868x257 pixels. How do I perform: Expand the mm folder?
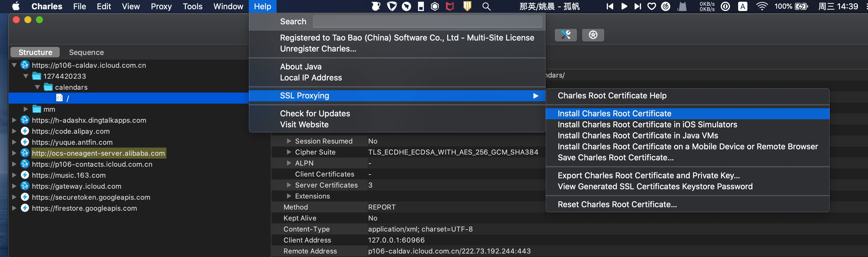(26, 109)
